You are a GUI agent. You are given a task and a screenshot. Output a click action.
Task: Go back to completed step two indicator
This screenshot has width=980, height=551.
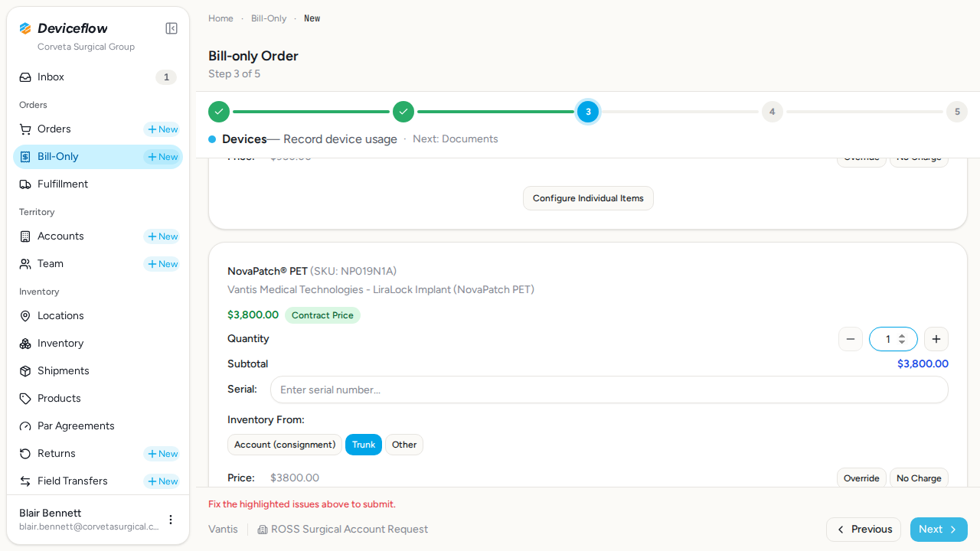403,112
